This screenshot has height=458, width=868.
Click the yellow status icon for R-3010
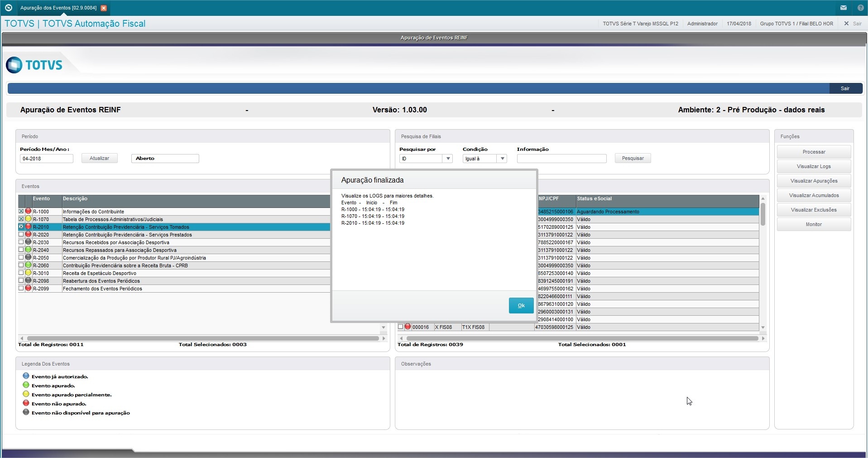point(29,273)
